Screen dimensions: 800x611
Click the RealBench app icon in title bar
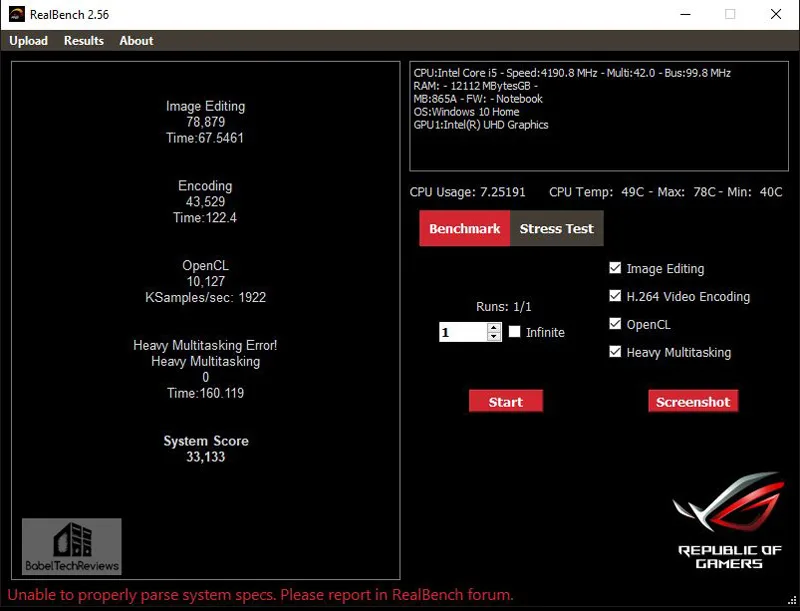pos(16,14)
